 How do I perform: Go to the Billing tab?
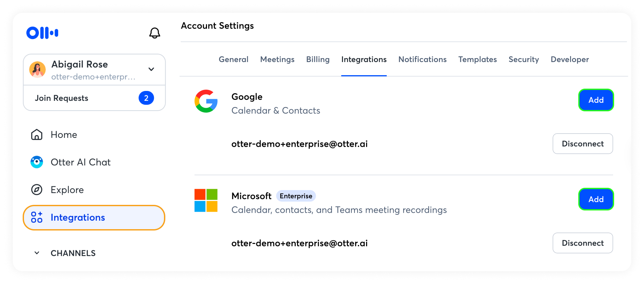318,59
